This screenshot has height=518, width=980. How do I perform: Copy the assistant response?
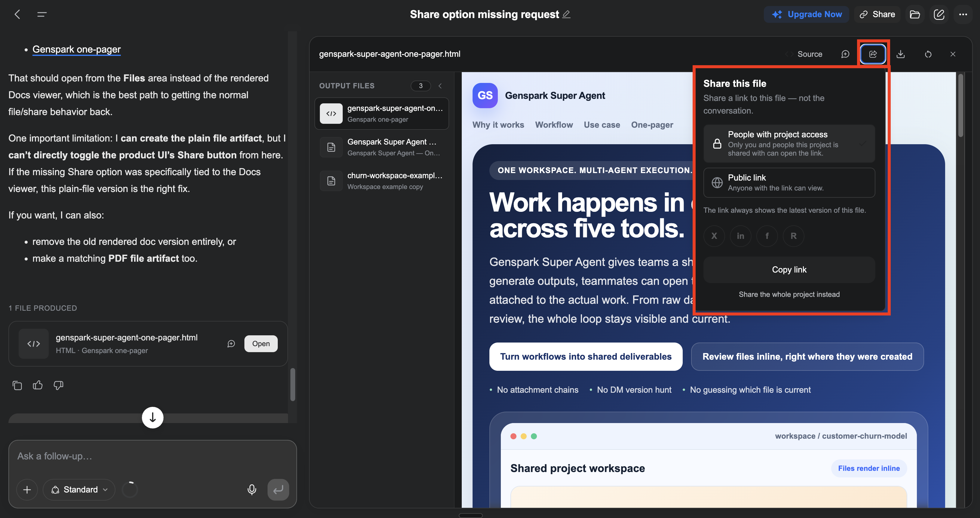point(17,385)
